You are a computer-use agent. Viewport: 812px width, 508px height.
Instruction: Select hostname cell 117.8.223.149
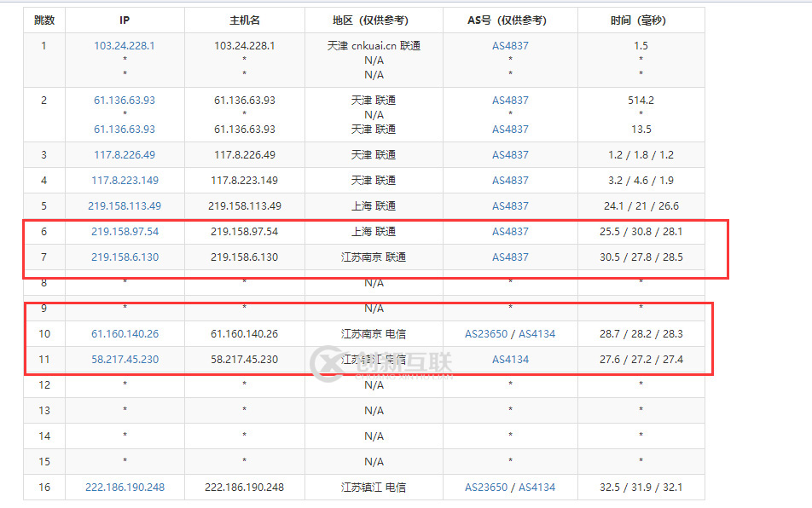pyautogui.click(x=245, y=180)
